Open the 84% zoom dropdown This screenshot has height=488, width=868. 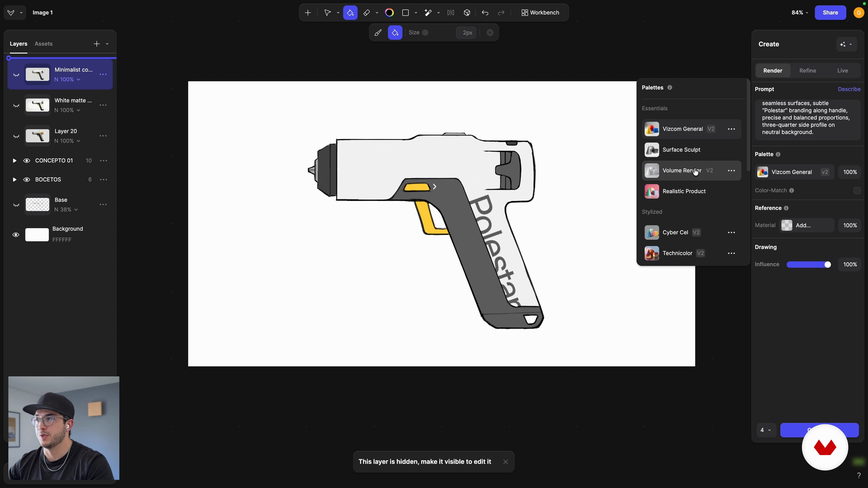pyautogui.click(x=800, y=12)
